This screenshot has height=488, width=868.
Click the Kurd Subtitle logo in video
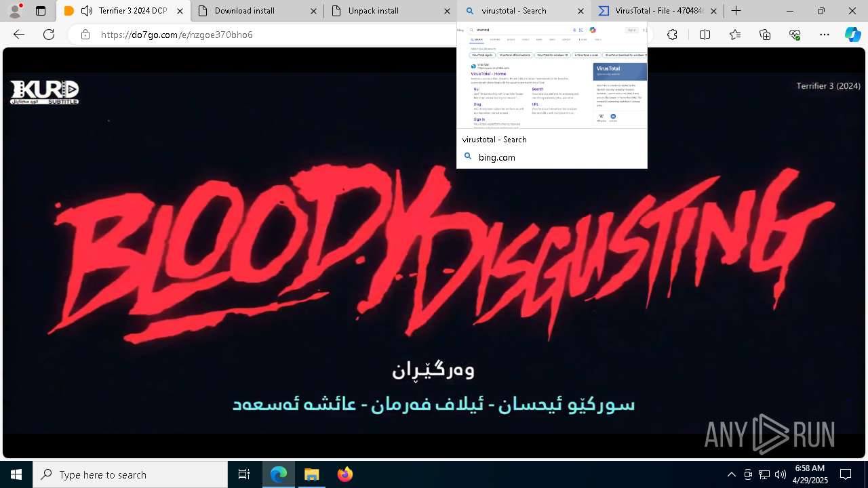45,92
